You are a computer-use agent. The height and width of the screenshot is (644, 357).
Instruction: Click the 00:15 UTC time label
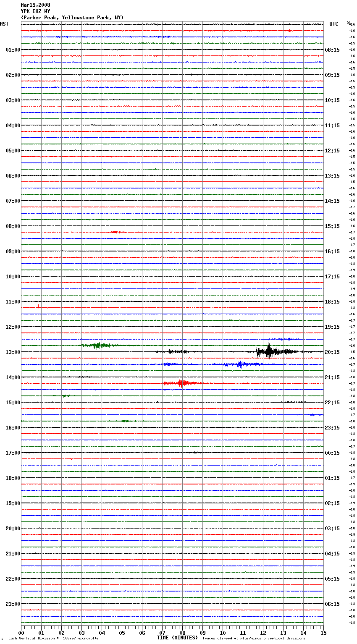tap(332, 453)
